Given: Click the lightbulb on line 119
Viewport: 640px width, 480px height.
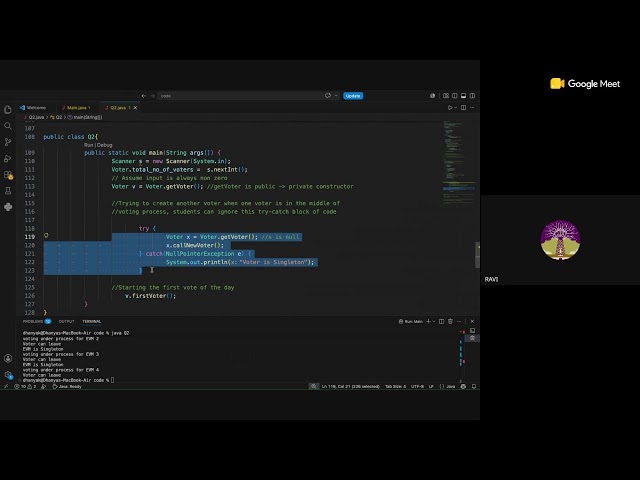Looking at the screenshot, I should 46,236.
